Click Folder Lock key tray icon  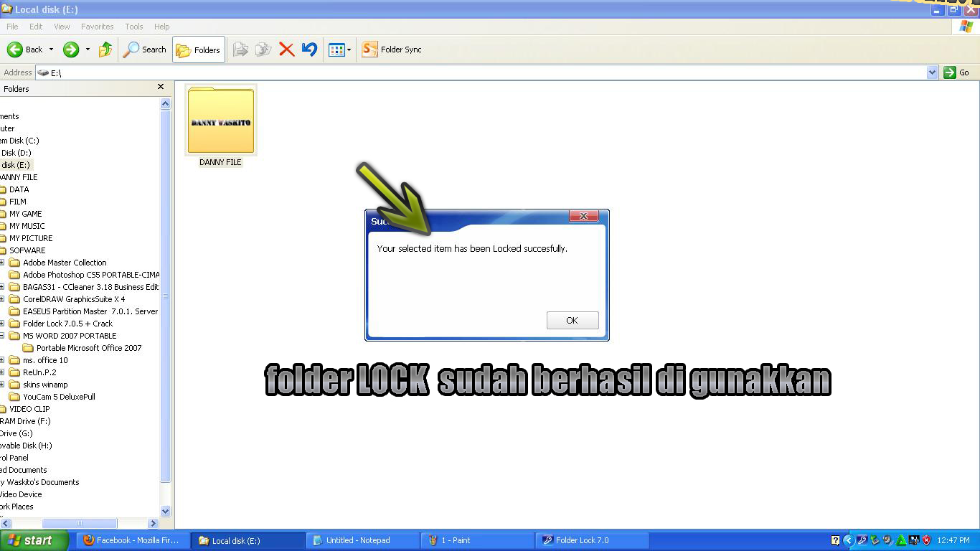click(x=862, y=540)
